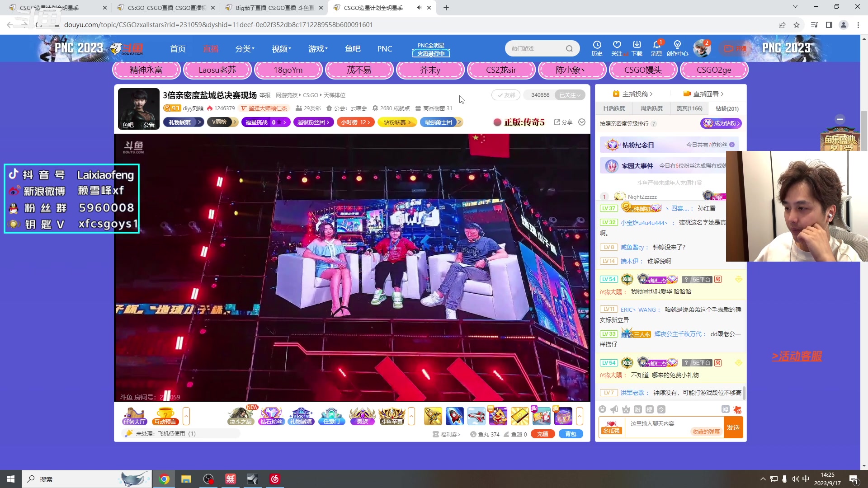Click the megaphone icon in chat toolbar
Screen dimensions: 868x488
coord(614,409)
